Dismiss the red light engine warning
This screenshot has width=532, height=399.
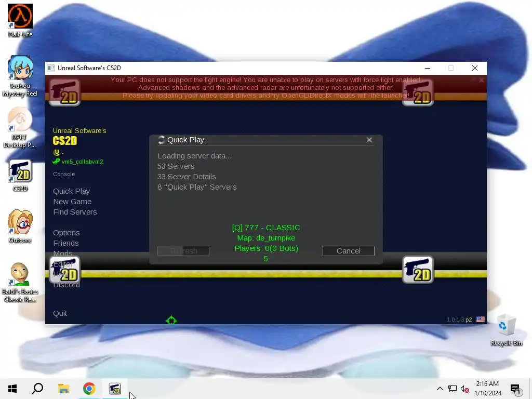[x=481, y=80]
